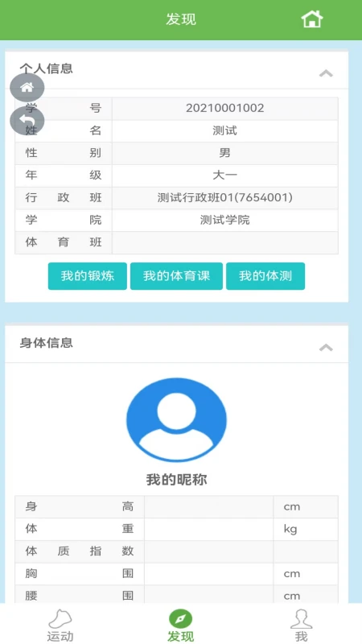Open the 我 profile tab
Viewport: 362px width, 644px height.
pyautogui.click(x=301, y=625)
